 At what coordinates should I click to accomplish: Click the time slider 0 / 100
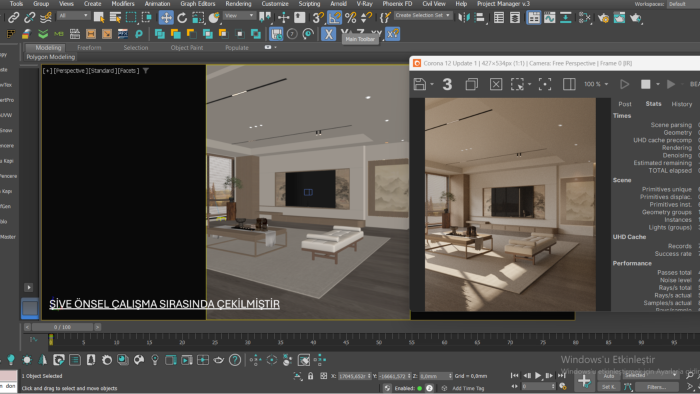[x=62, y=327]
